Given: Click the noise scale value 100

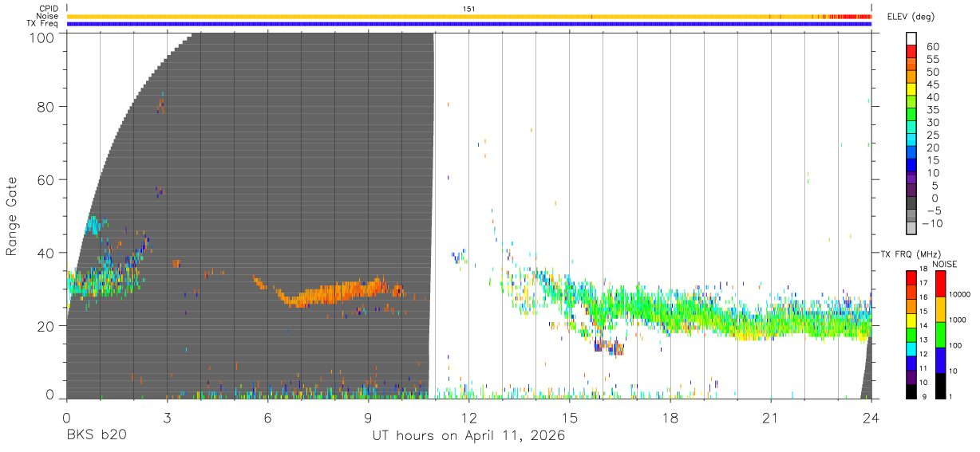Looking at the screenshot, I should pyautogui.click(x=955, y=345).
